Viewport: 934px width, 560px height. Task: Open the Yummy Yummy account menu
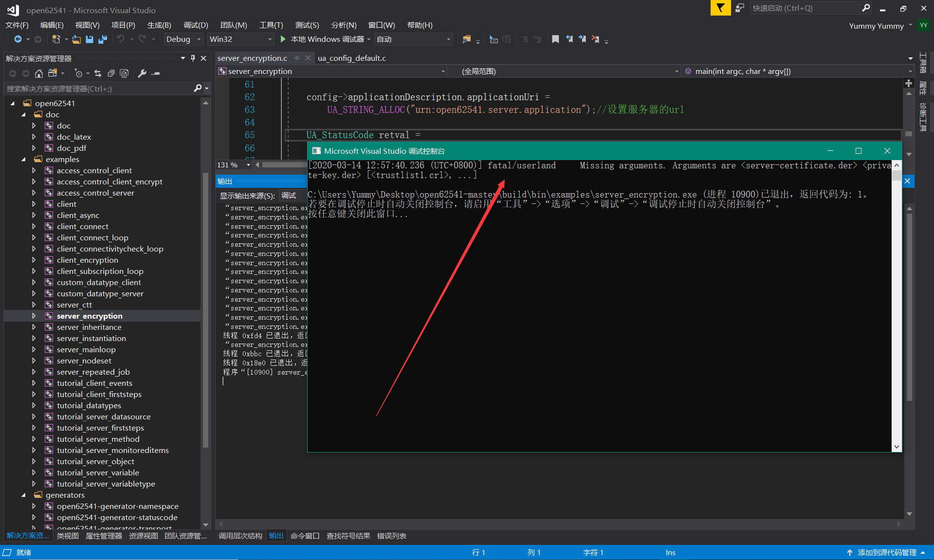coord(880,26)
